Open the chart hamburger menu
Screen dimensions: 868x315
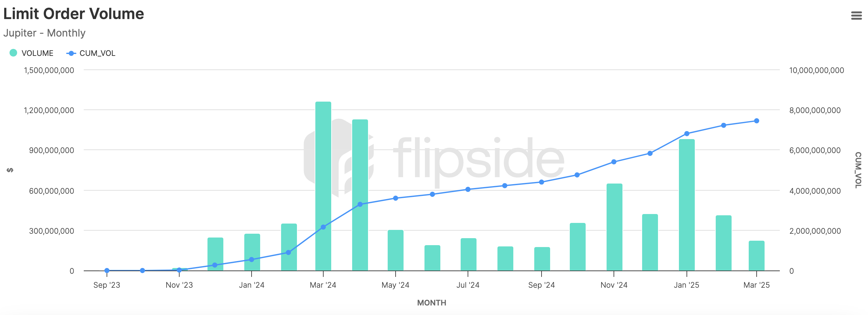[856, 16]
